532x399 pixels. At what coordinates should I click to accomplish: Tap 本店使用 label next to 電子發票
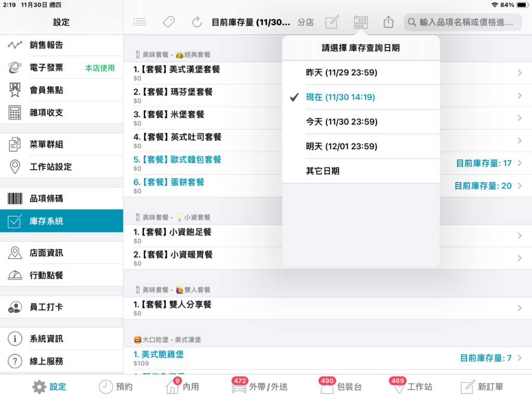point(100,68)
